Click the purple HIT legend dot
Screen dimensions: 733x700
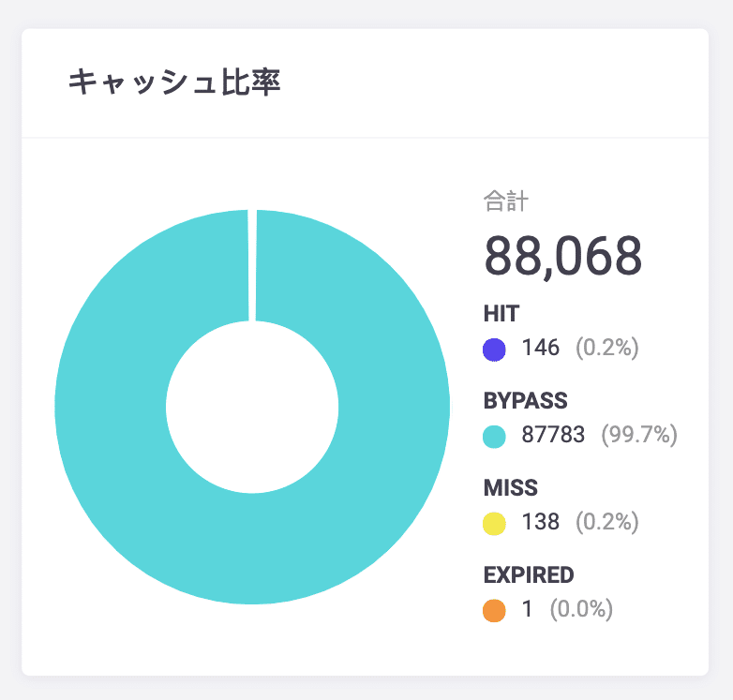click(x=494, y=350)
